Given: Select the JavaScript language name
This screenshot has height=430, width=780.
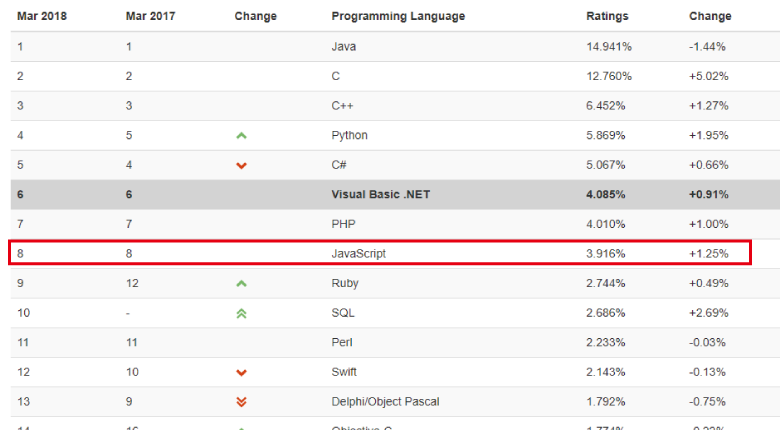Looking at the screenshot, I should tap(359, 254).
